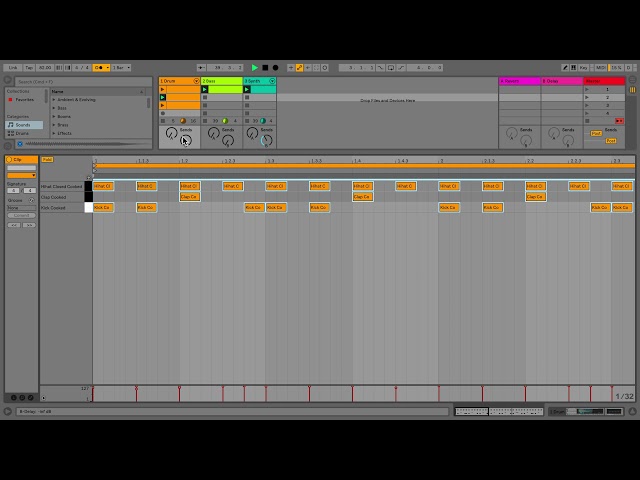The width and height of the screenshot is (640, 480).
Task: Click the CPU load meter showing 16%
Action: point(616,67)
